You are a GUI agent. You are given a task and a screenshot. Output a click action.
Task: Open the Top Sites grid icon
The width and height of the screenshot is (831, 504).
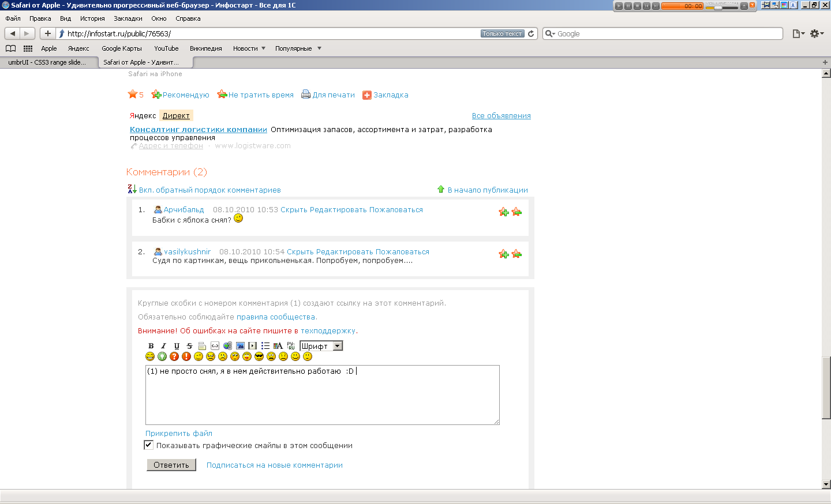(x=28, y=48)
